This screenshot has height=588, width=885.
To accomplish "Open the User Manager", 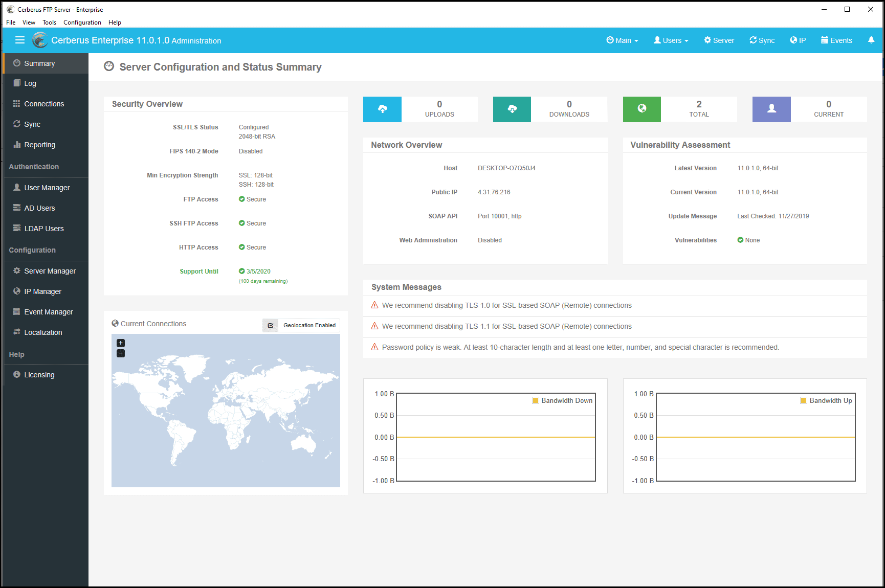I will 47,188.
